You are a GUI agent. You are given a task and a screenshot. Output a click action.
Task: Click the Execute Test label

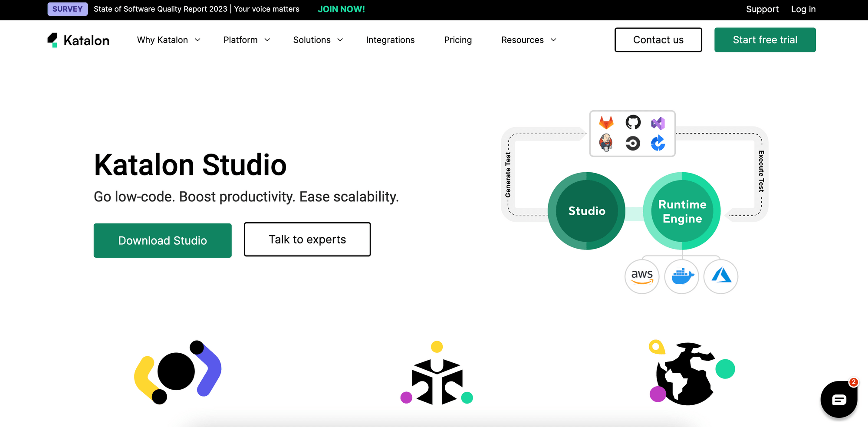[761, 171]
